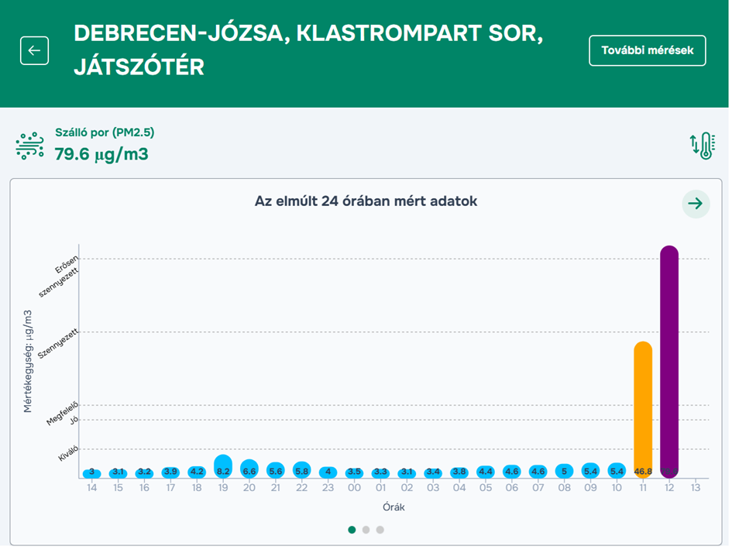Select the 5.4 bar at hour 10
732x560 pixels.
point(617,470)
